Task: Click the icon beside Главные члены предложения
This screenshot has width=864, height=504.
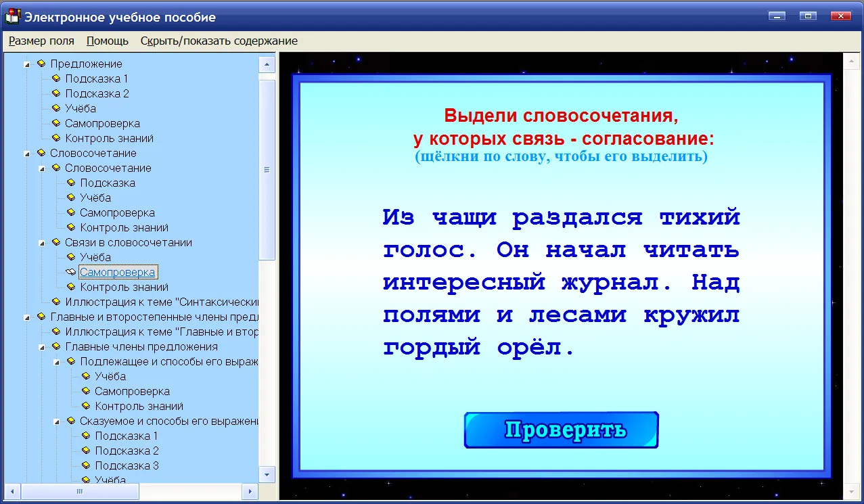Action: (57, 346)
